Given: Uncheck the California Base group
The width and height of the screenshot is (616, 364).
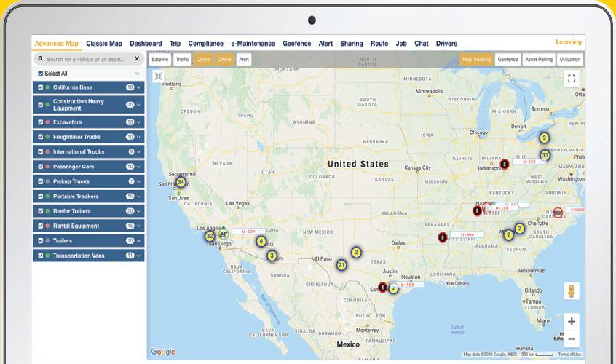Looking at the screenshot, I should pyautogui.click(x=41, y=87).
